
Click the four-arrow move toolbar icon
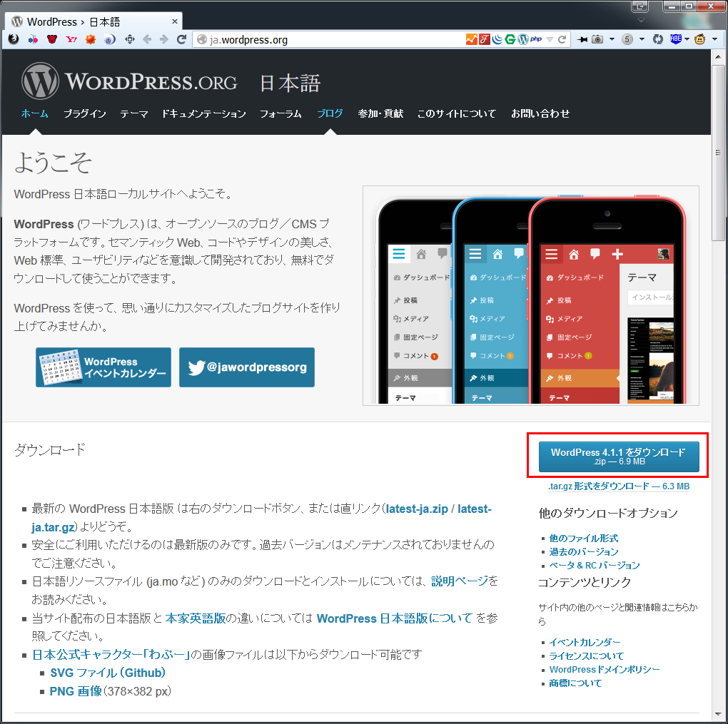(x=130, y=39)
